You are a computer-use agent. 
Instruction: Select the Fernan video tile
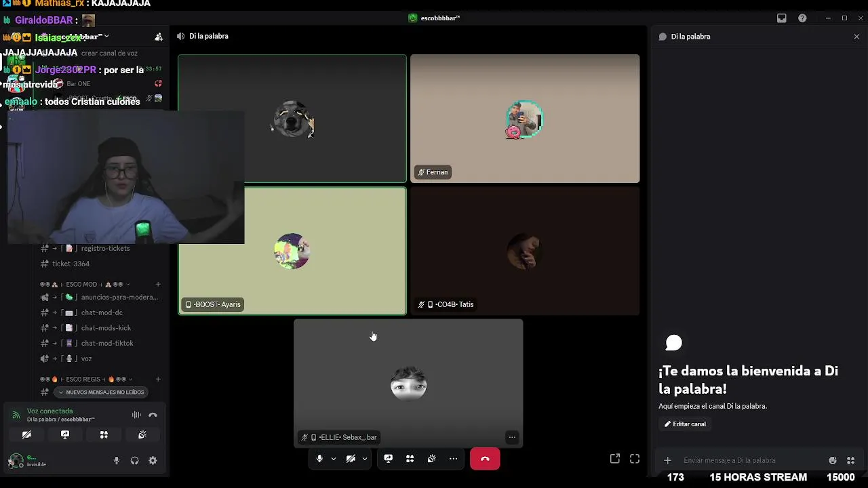coord(525,119)
